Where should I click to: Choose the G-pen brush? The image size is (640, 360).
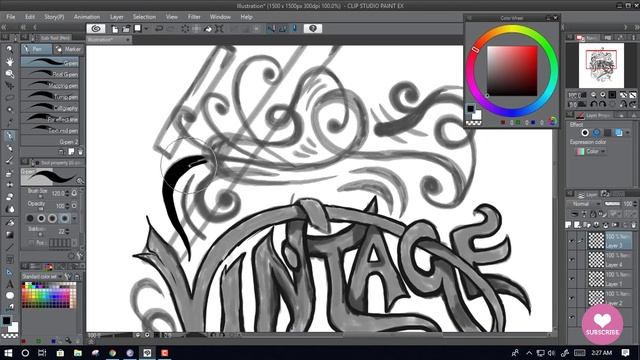[50, 62]
